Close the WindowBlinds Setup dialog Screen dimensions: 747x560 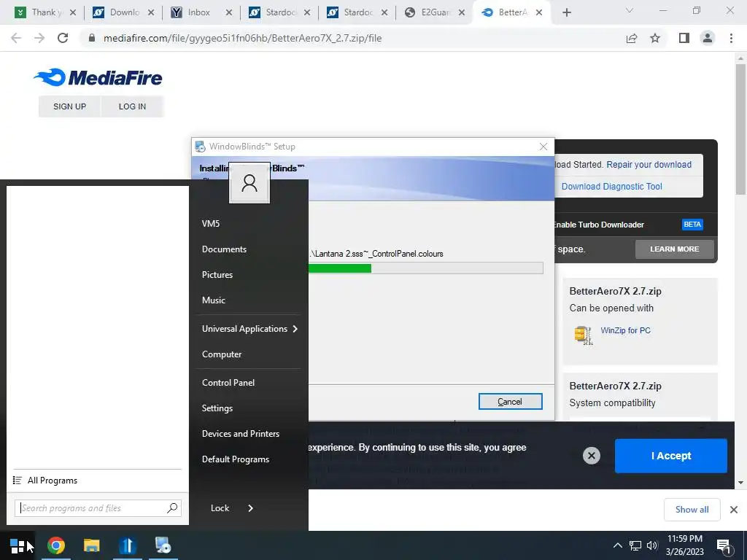(x=543, y=147)
